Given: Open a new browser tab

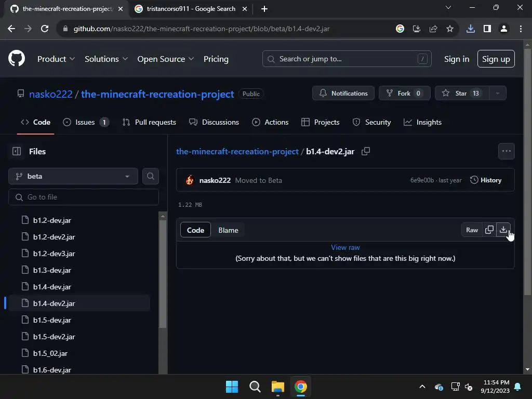Looking at the screenshot, I should click(x=264, y=9).
